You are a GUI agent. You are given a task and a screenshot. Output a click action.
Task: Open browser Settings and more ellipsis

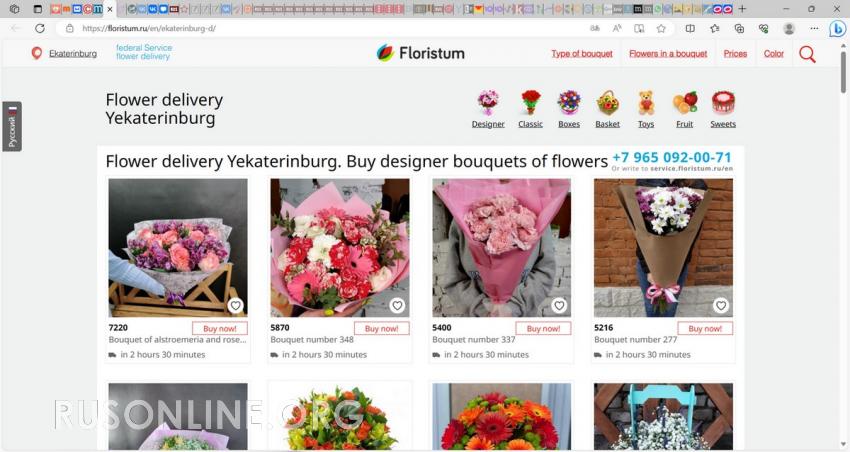814,28
